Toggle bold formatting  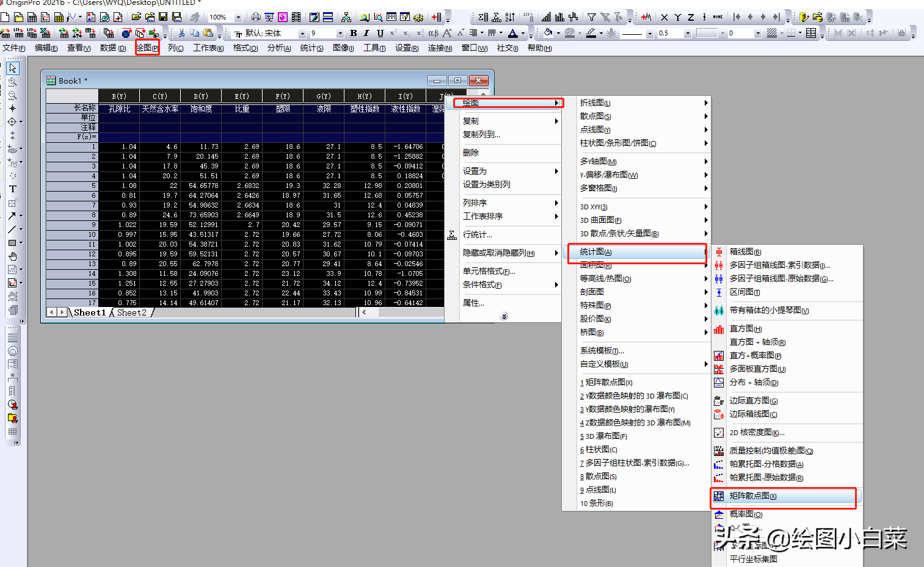(x=353, y=33)
